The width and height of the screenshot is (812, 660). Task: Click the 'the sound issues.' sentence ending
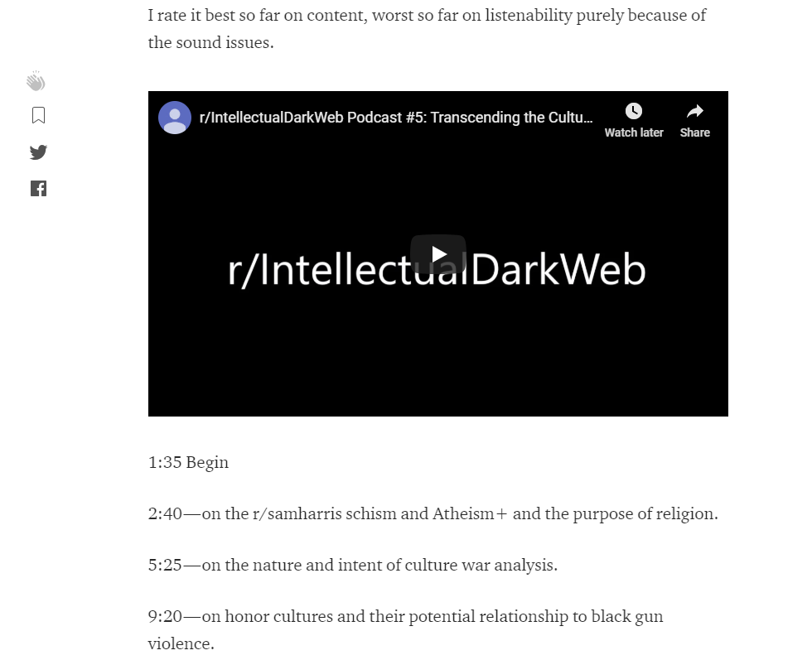(x=210, y=42)
